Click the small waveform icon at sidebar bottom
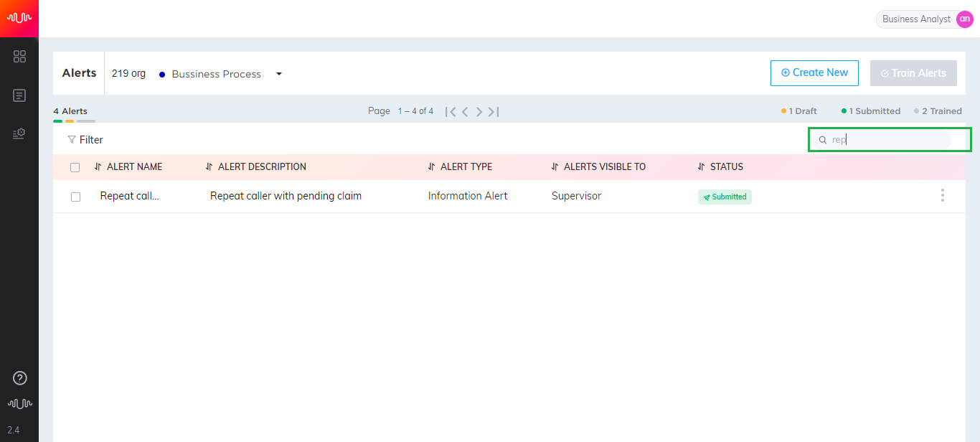 (20, 404)
